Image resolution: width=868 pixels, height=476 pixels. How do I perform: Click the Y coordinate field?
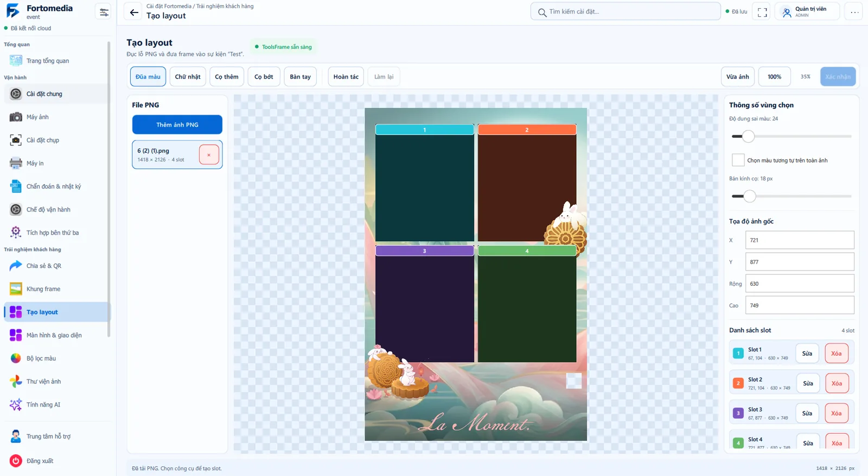(800, 262)
